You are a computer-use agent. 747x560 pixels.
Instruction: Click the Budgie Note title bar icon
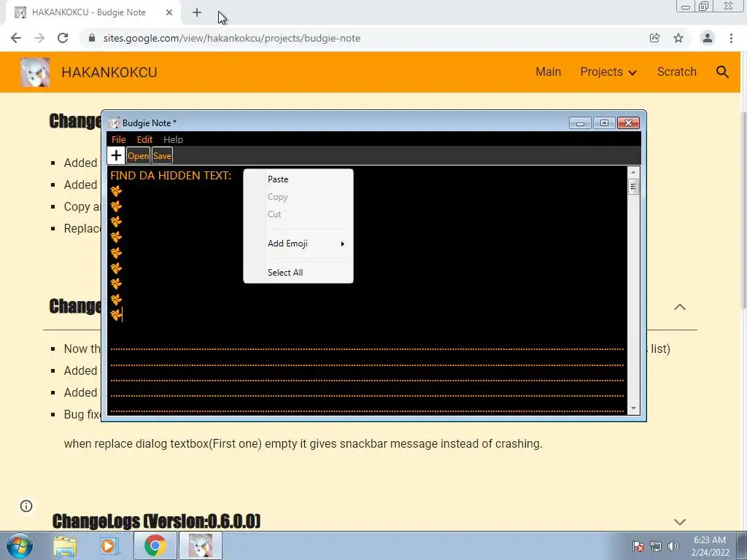click(113, 122)
